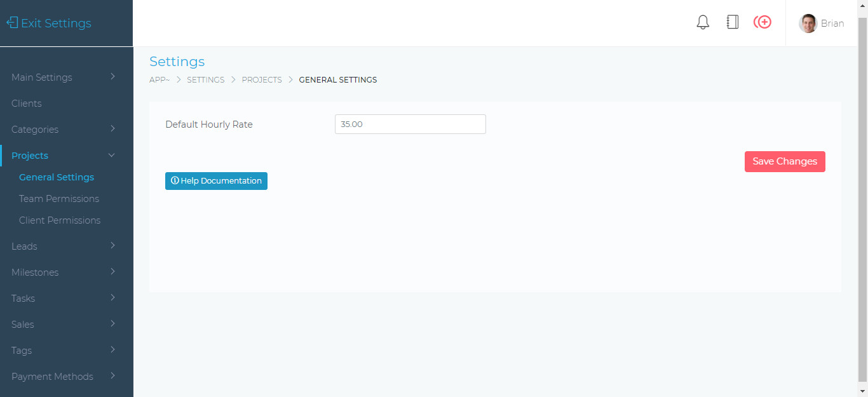
Task: Click PROJECTS in the breadcrumb
Action: pyautogui.click(x=262, y=79)
